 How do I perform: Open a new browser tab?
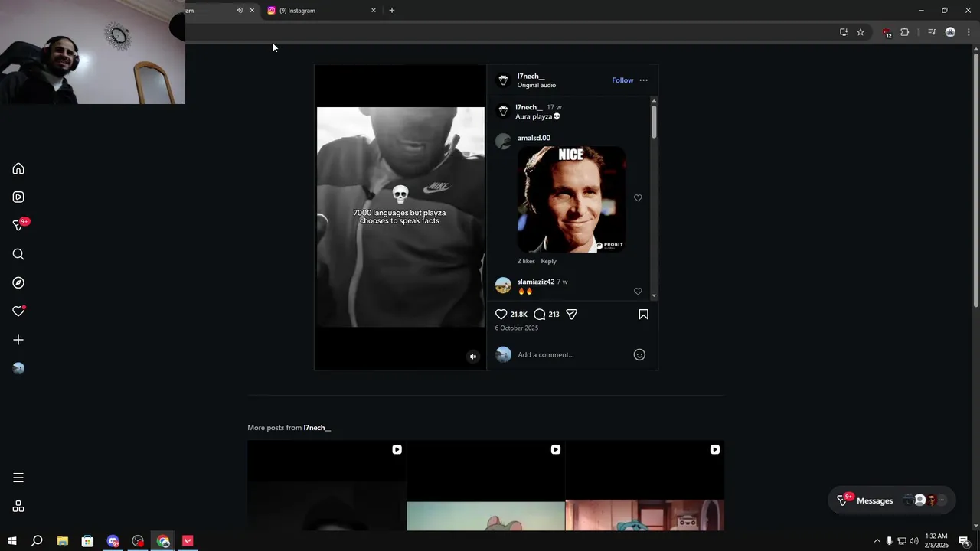click(392, 11)
